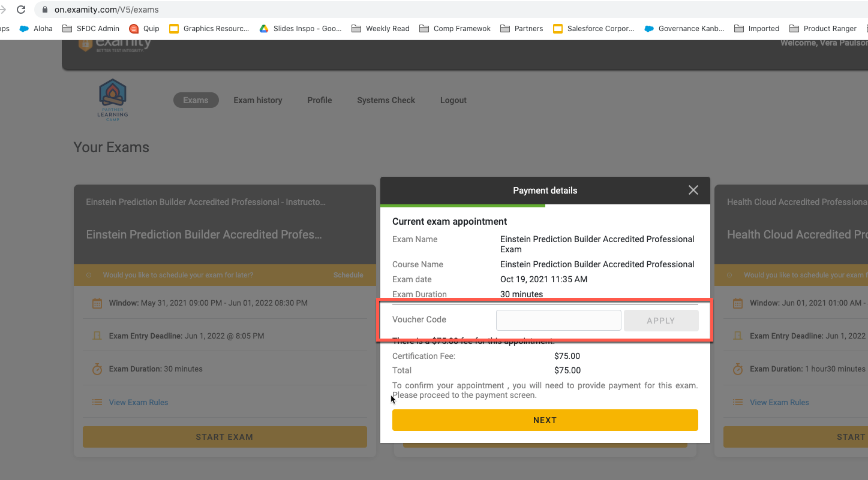This screenshot has width=868, height=480.
Task: Open the Slides Inspo bookmark
Action: tap(300, 28)
